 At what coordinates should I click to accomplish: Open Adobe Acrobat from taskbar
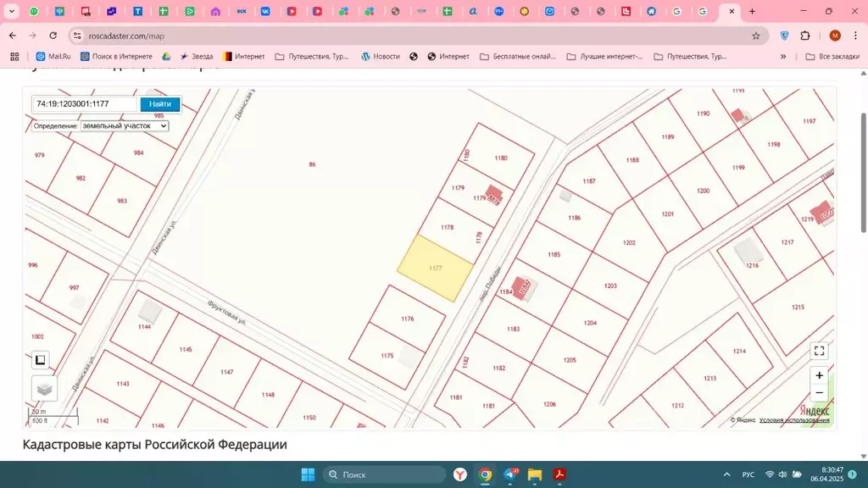pyautogui.click(x=559, y=474)
